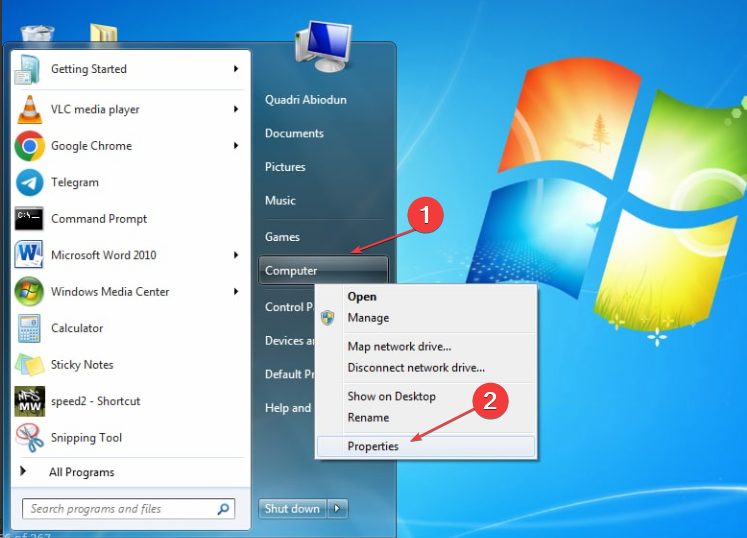Screen dimensions: 747x538
Task: Expand Google Chrome jump list arrow
Action: coord(236,145)
